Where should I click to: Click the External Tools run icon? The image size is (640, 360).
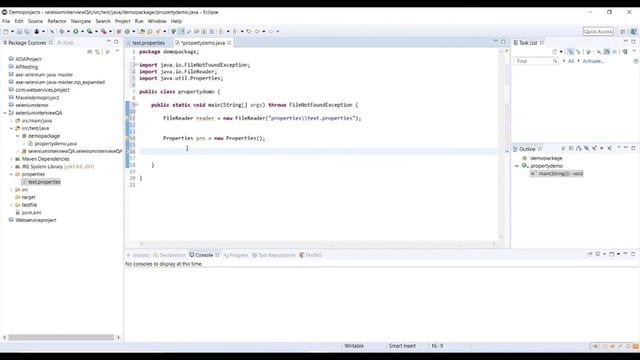(104, 31)
